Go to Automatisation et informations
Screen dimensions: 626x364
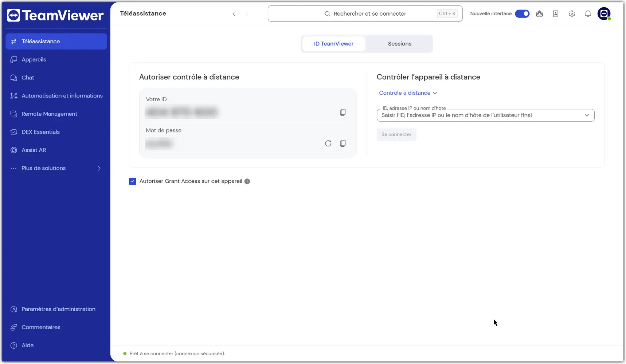(x=56, y=96)
